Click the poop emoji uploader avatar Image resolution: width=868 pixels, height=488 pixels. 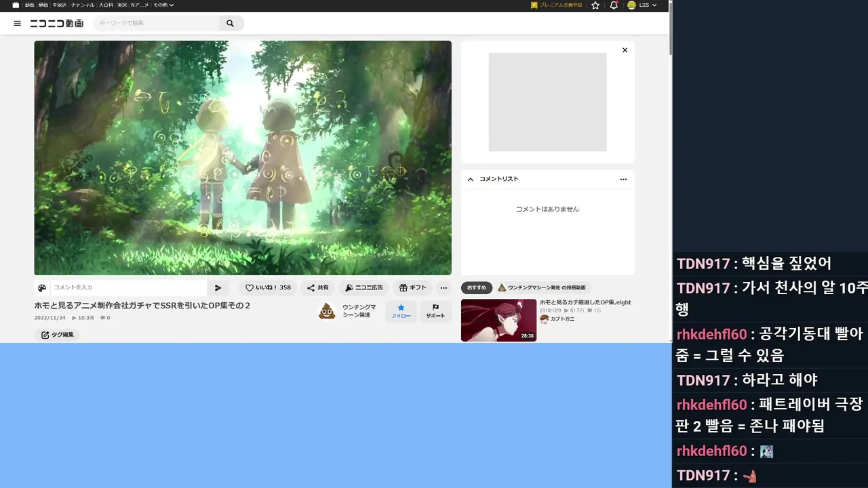(327, 311)
